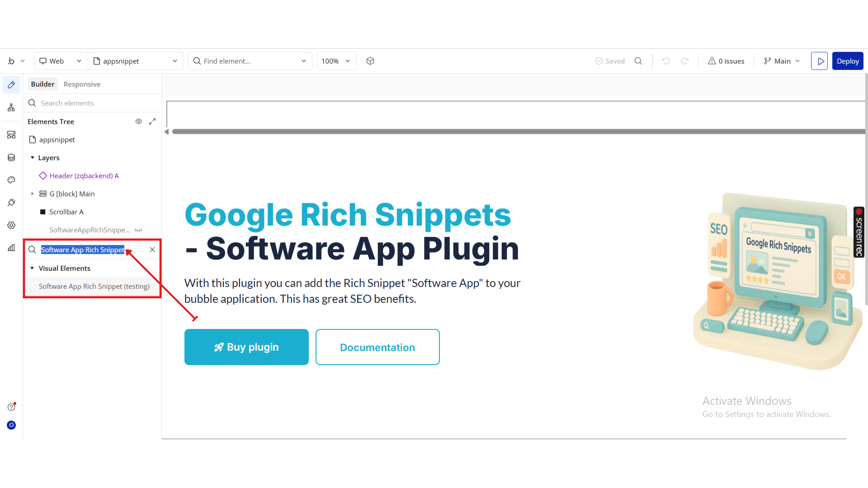Toggle the hidden-eye icon beside SoftwareAppRichSnippe
The image size is (868, 488).
(138, 230)
